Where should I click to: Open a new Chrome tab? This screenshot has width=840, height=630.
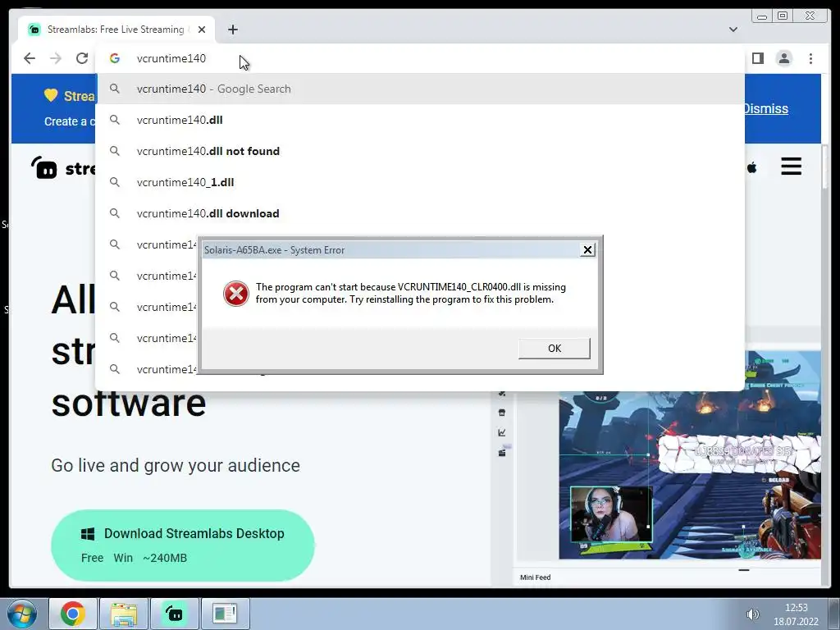(232, 30)
